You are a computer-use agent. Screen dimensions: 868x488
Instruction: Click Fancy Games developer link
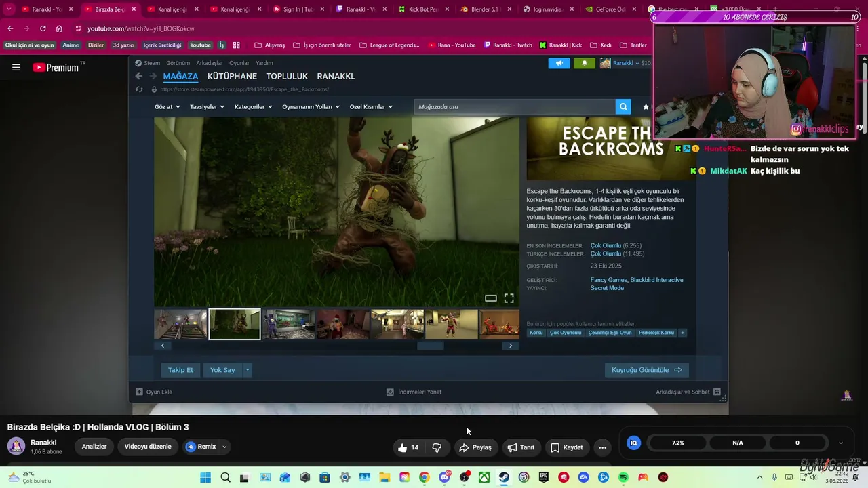(608, 280)
